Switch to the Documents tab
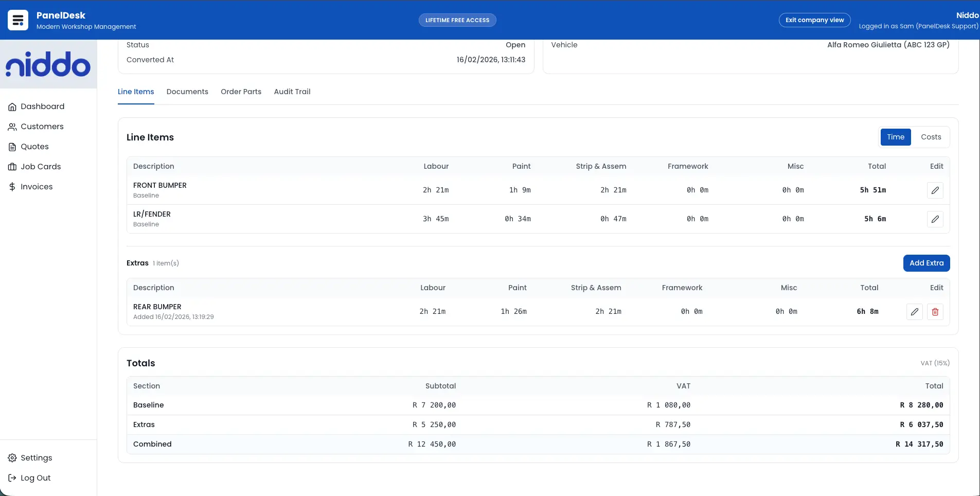This screenshot has height=496, width=980. (x=187, y=92)
